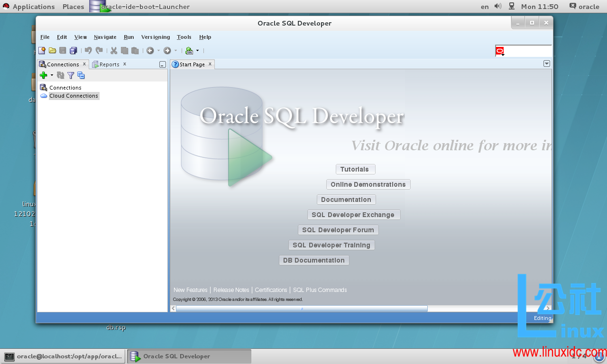Click the Online Demonstrations button
The height and width of the screenshot is (364, 607).
point(368,184)
